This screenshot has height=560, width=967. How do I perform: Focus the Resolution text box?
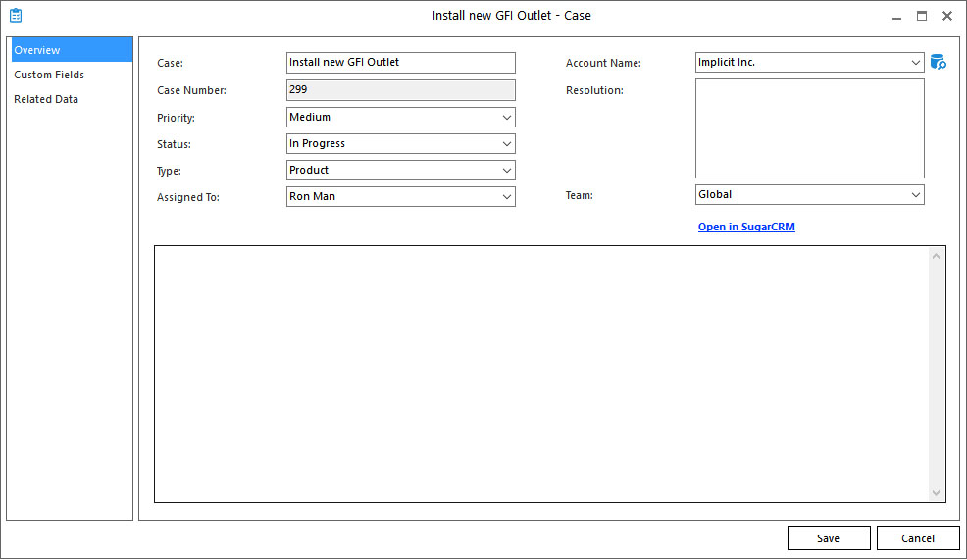(809, 128)
